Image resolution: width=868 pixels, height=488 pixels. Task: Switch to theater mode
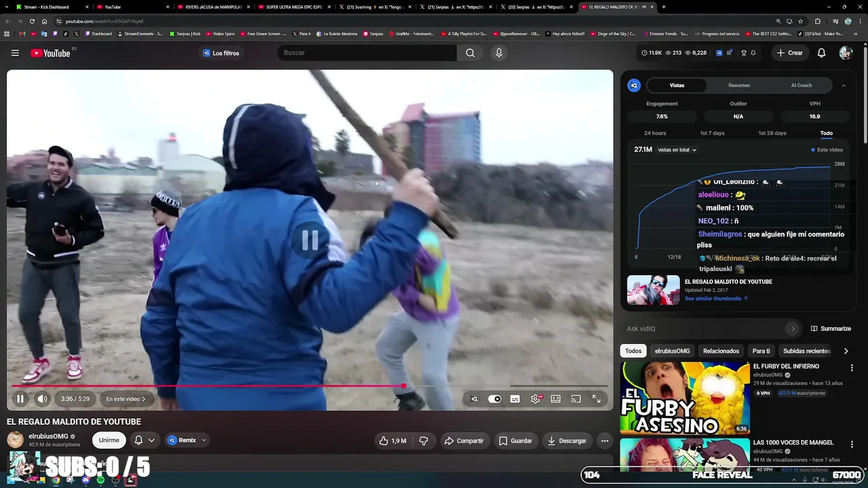point(555,399)
